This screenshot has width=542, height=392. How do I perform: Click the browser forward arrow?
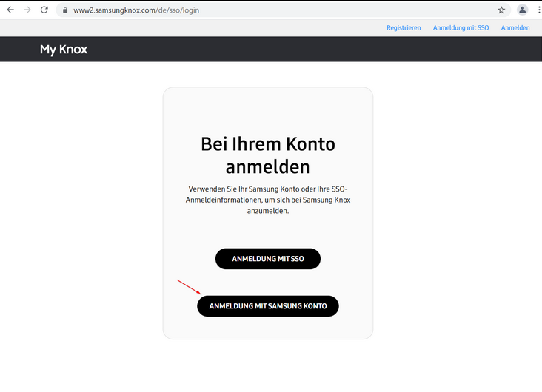(x=27, y=10)
